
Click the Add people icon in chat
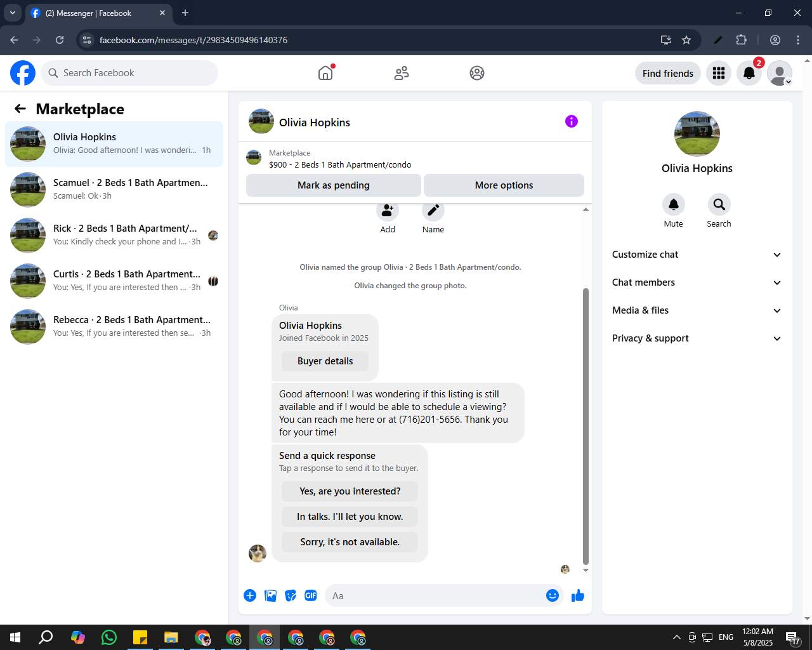[x=388, y=211]
